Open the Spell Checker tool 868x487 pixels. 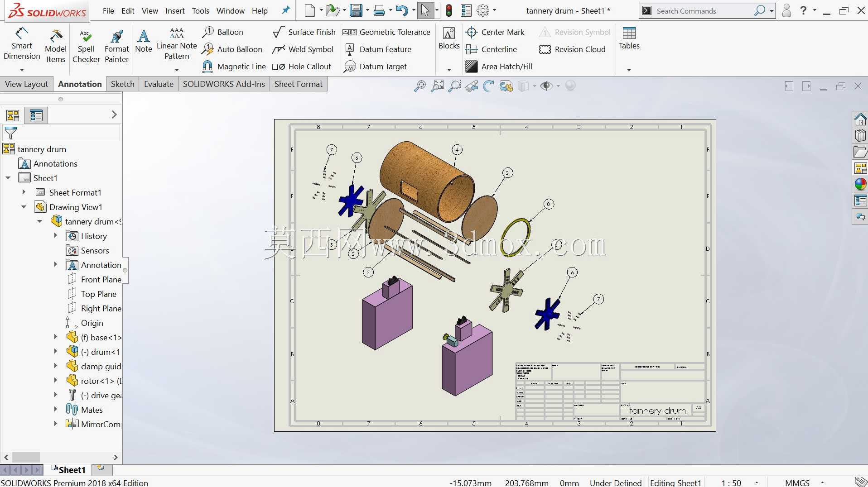point(86,47)
